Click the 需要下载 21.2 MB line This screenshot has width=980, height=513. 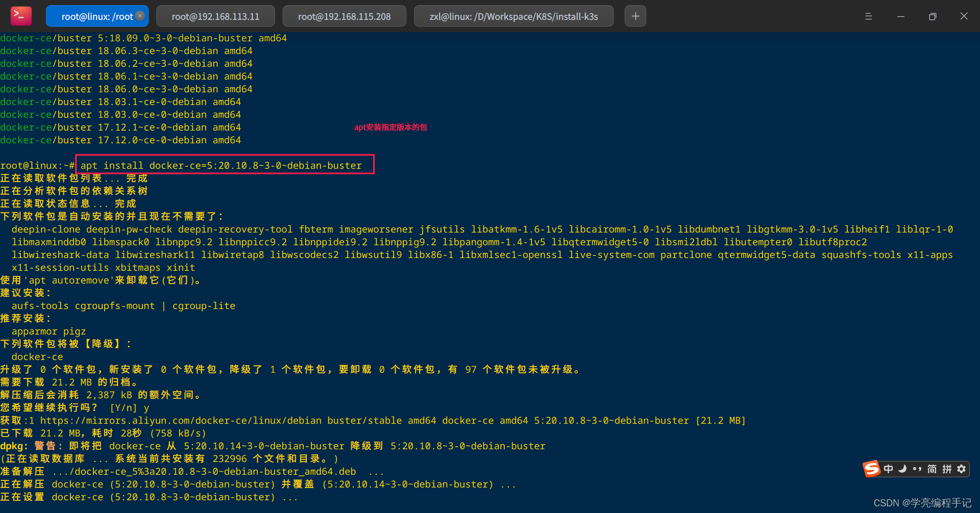[69, 382]
